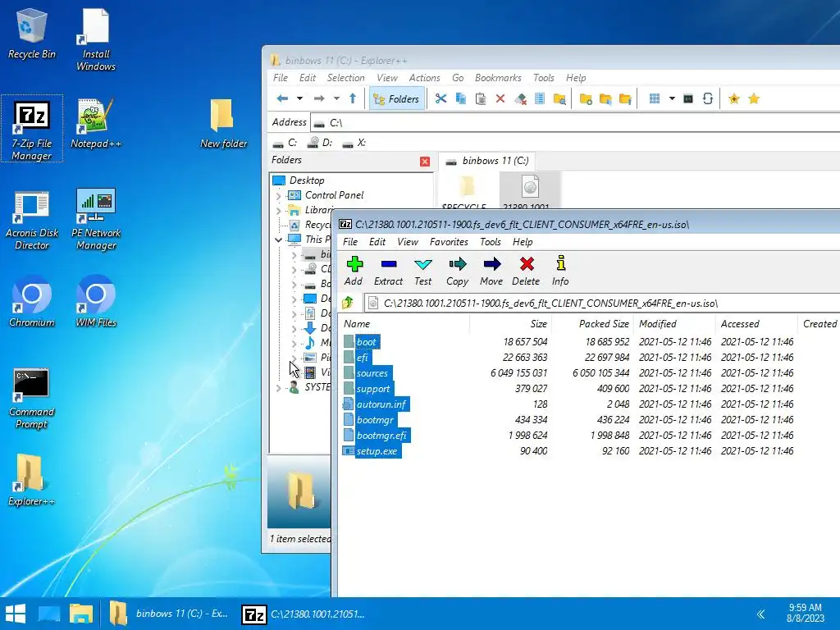Go up one folder level in 7-Zip
This screenshot has width=840, height=630.
tap(348, 303)
